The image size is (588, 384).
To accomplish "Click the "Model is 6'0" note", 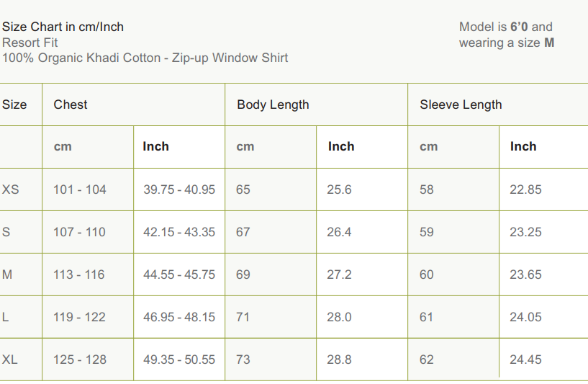I will pyautogui.click(x=505, y=27).
